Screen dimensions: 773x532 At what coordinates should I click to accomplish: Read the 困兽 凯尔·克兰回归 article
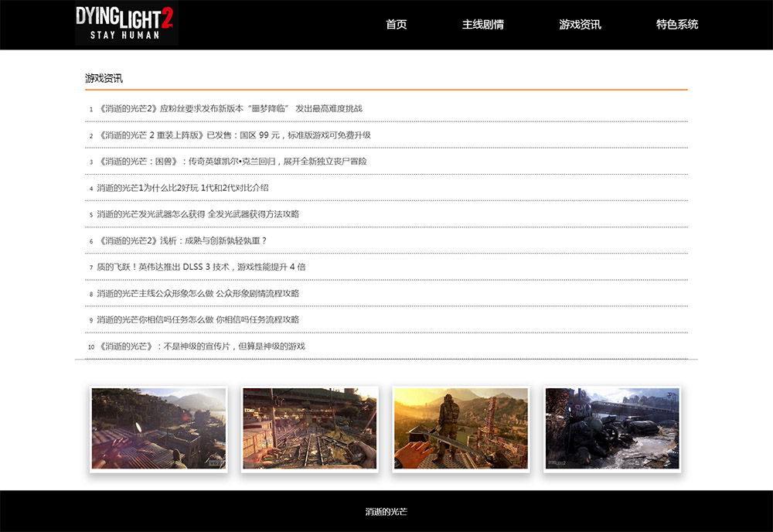pos(233,162)
